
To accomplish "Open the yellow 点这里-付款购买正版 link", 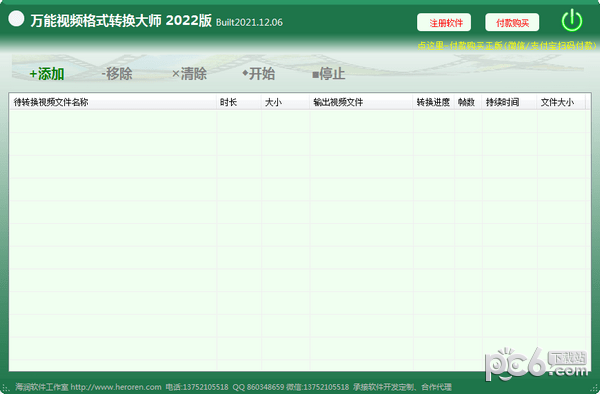I will pyautogui.click(x=507, y=46).
